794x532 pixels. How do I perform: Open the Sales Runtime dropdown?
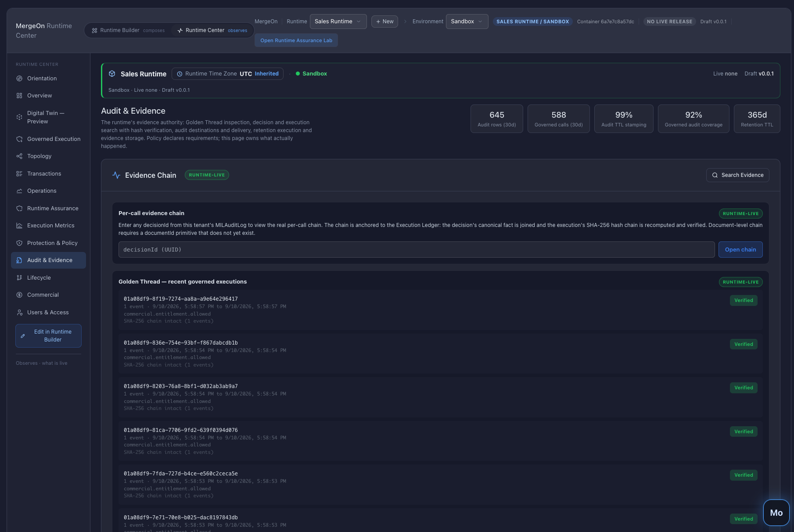coord(338,22)
